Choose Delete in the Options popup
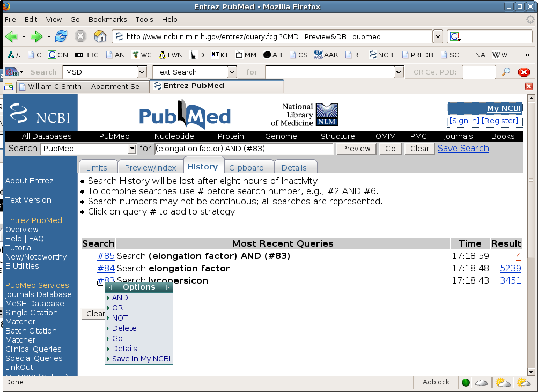This screenshot has width=538, height=392. tap(124, 328)
